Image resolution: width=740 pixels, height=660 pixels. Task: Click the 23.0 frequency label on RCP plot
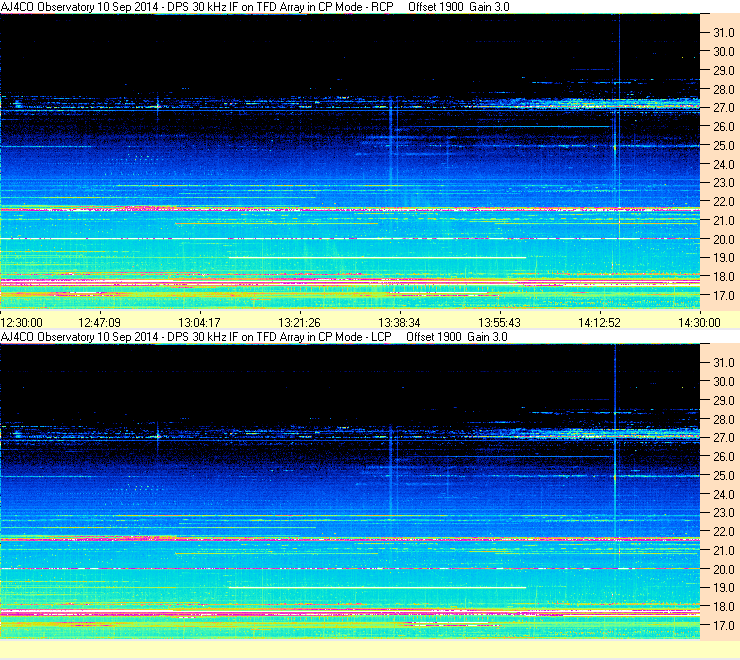tap(724, 183)
